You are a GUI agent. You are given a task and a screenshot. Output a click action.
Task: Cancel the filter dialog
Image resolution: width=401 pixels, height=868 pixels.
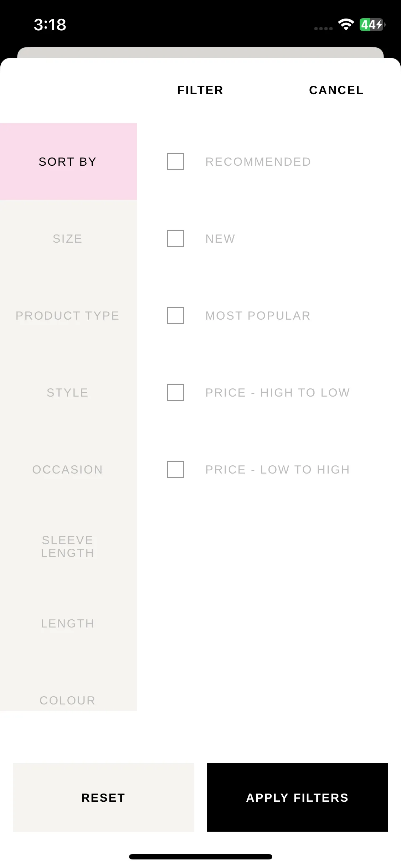pos(336,90)
